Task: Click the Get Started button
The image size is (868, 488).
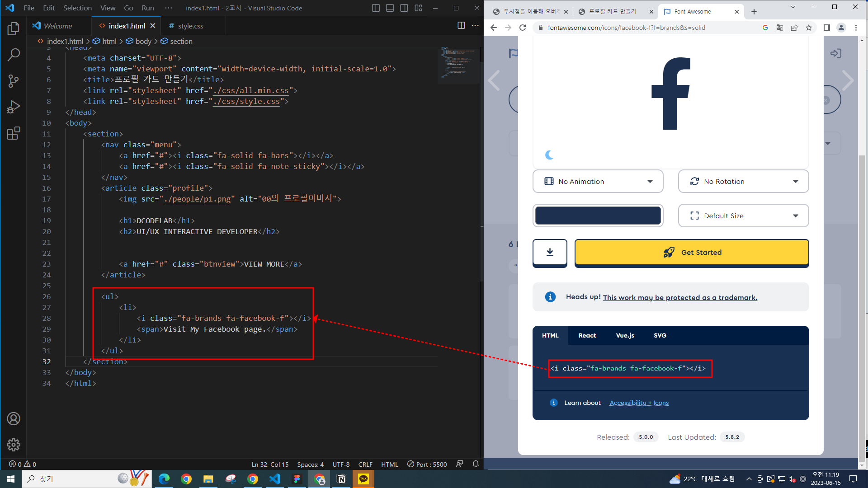Action: pos(691,253)
